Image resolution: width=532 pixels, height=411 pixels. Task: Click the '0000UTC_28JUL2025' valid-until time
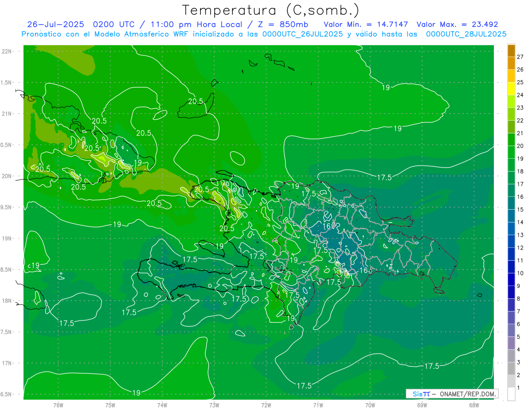coord(466,34)
